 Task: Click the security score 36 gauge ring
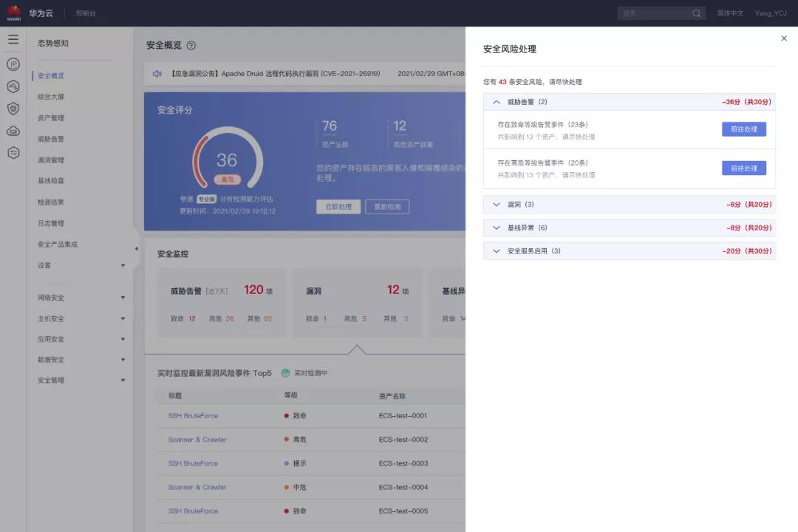(x=228, y=159)
